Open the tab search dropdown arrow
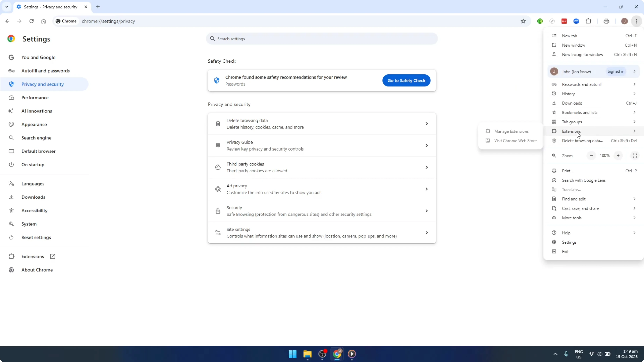 pyautogui.click(x=7, y=7)
